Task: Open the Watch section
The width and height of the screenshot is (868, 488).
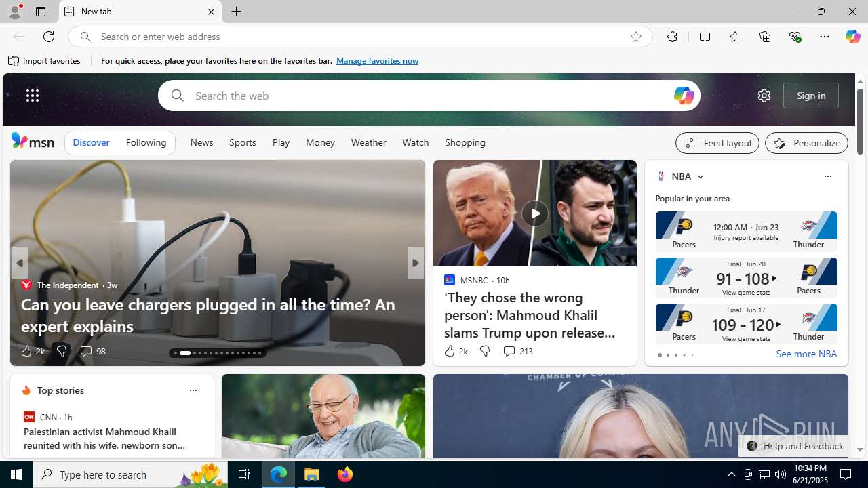Action: (415, 142)
